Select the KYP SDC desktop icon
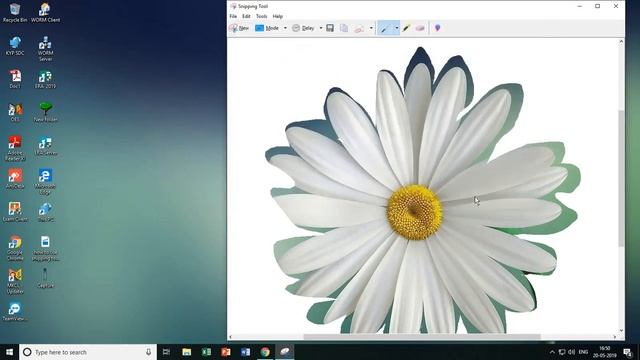Viewport: 640px width, 360px height. click(x=15, y=46)
